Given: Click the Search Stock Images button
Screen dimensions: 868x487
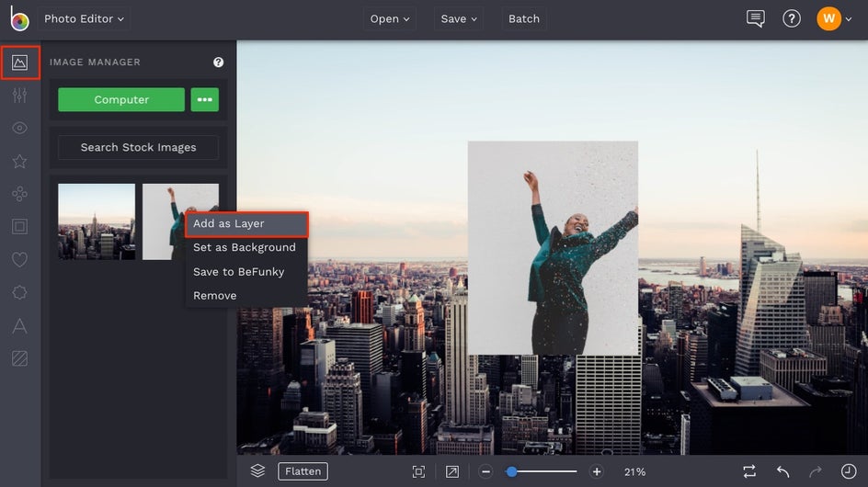Looking at the screenshot, I should [x=138, y=147].
